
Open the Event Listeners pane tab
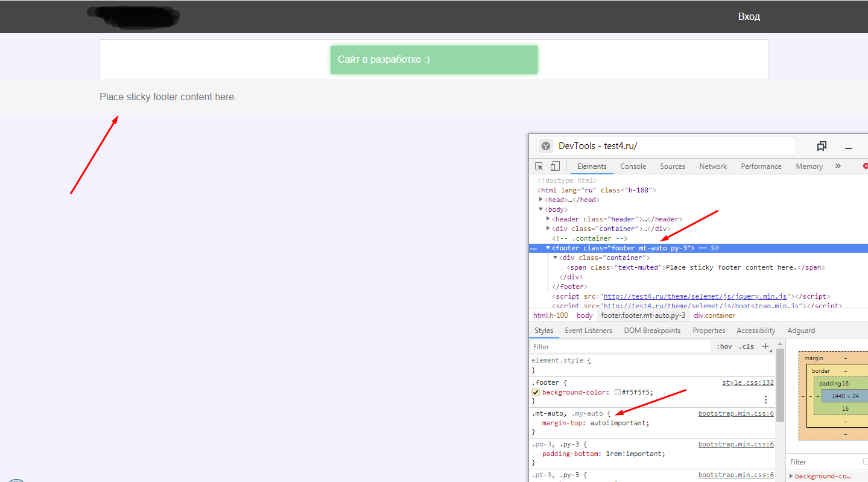click(588, 331)
